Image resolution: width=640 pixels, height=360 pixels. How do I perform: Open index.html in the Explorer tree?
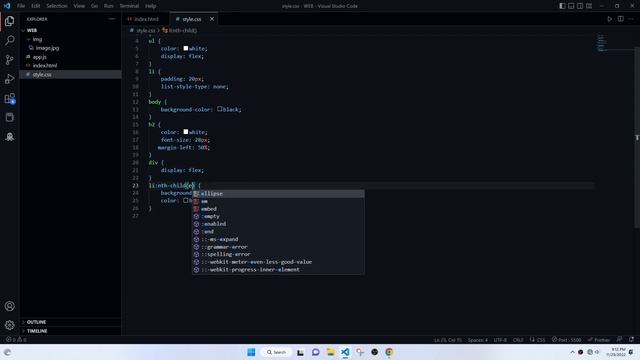70,66
